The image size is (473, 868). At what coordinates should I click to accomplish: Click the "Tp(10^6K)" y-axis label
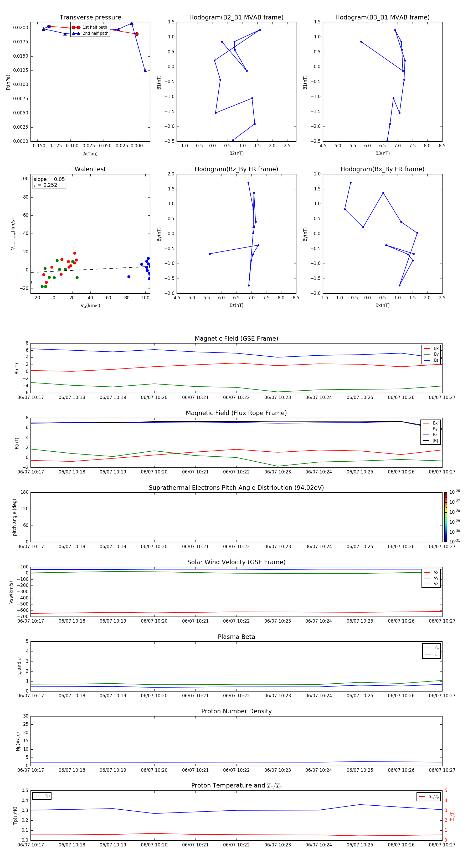[15, 815]
